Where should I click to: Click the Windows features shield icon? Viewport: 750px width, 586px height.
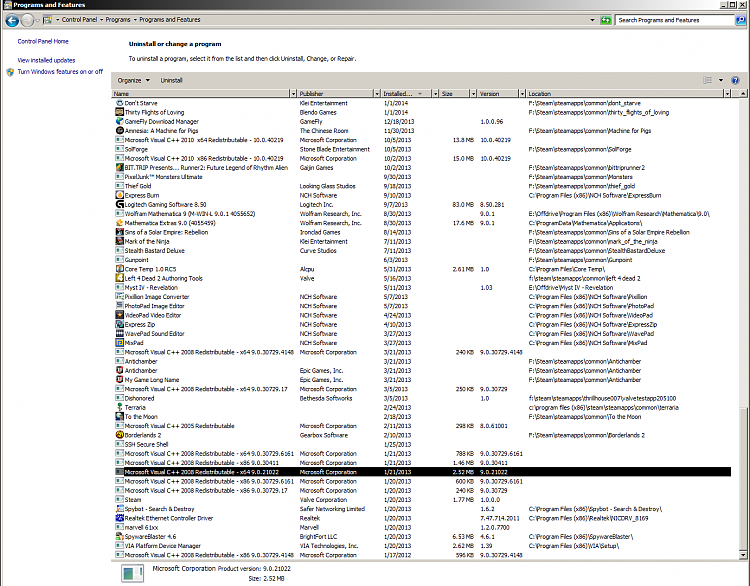pos(10,72)
